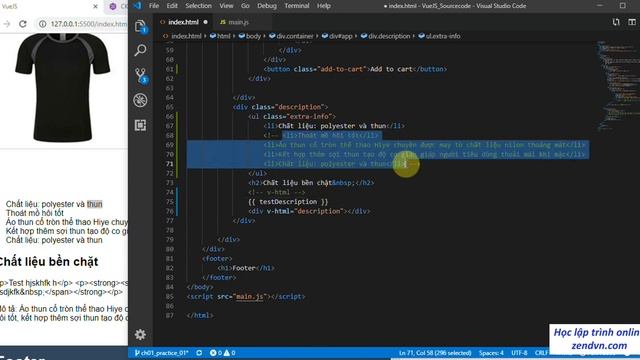Open the Explorer view in activity bar
640x360 pixels.
(140, 26)
